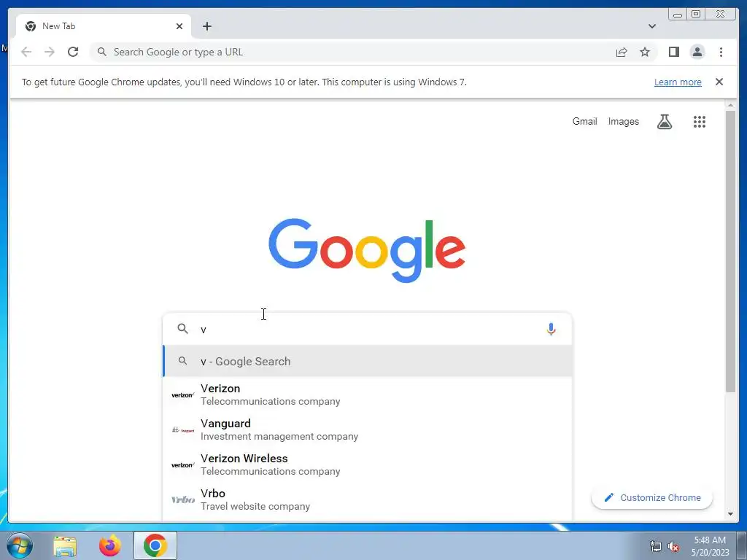Open the Google apps grid

(699, 122)
